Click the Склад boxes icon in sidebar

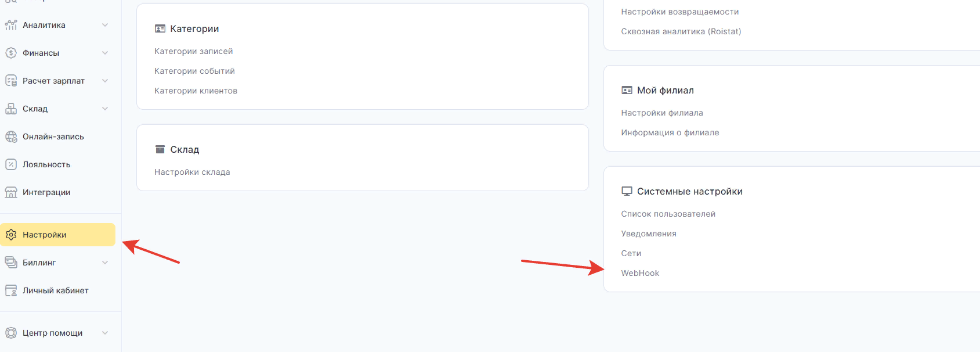[11, 109]
